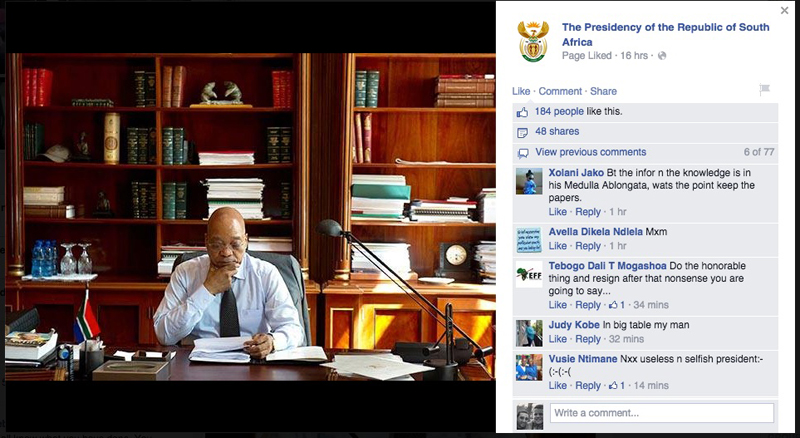Expand View previous comments
This screenshot has width=800, height=438.
coord(590,152)
